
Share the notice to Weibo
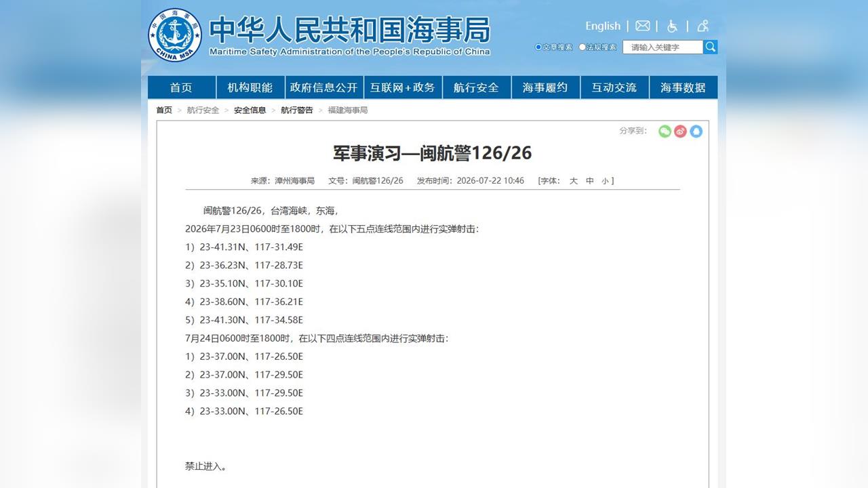coord(680,131)
